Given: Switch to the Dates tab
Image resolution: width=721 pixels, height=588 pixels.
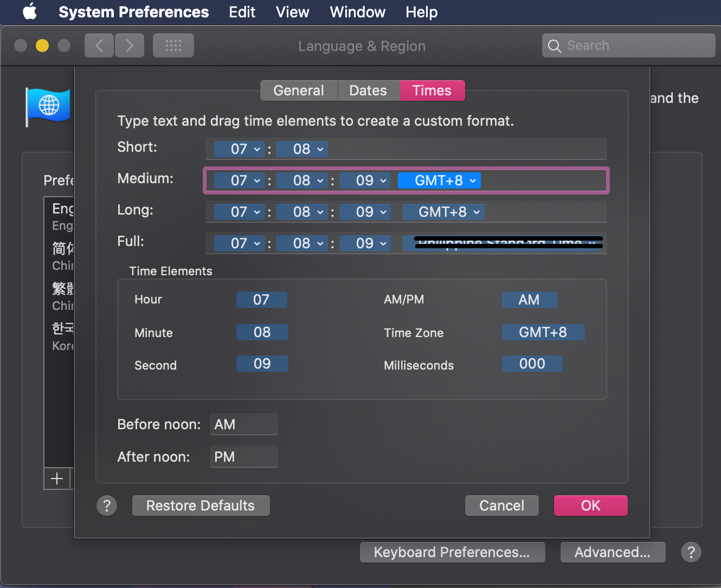Looking at the screenshot, I should coord(368,91).
